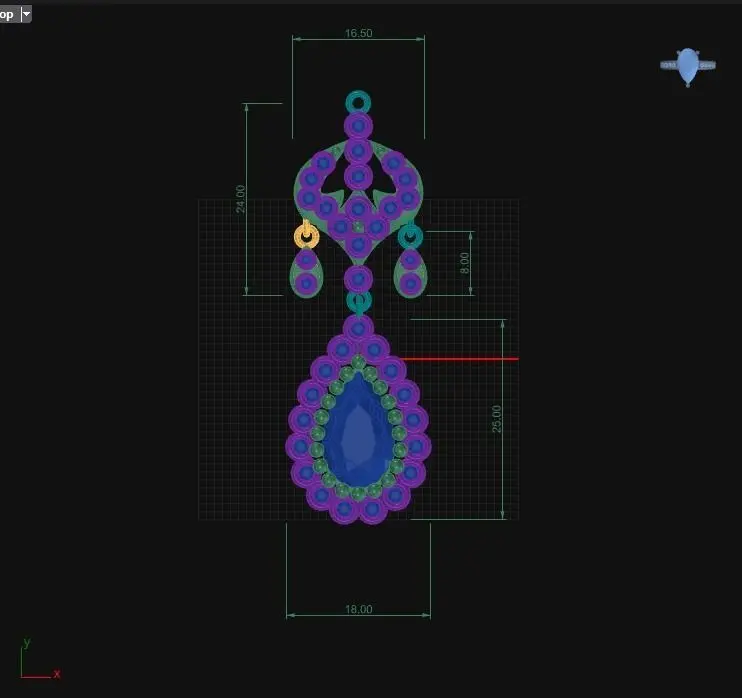The height and width of the screenshot is (698, 742).
Task: Select the teal jump ring on right side
Action: tap(410, 235)
